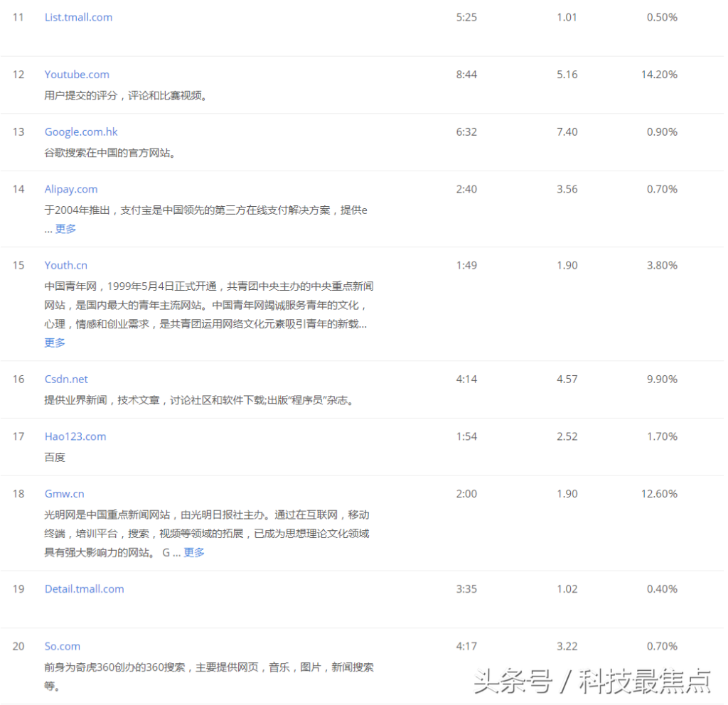Open the List.tmall.com link
The width and height of the screenshot is (728, 705).
78,17
